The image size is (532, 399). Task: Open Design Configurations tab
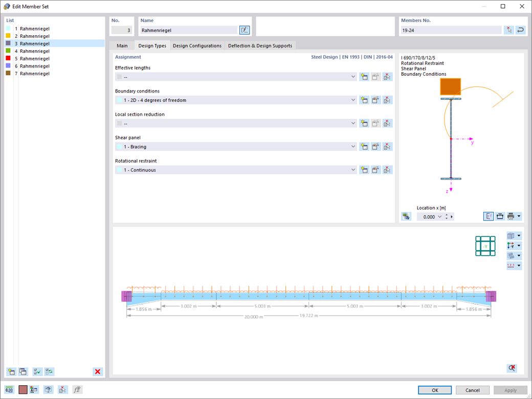197,46
